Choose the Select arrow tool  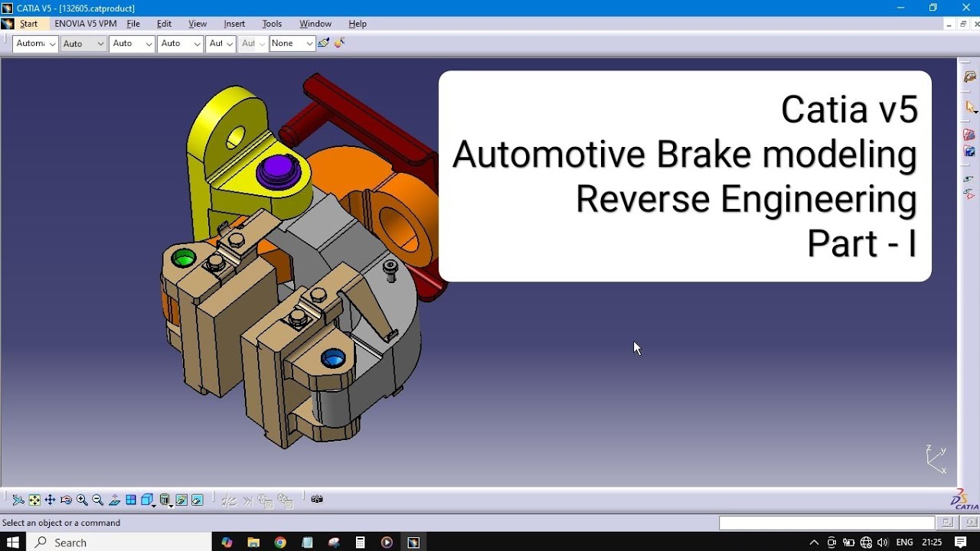tap(970, 108)
